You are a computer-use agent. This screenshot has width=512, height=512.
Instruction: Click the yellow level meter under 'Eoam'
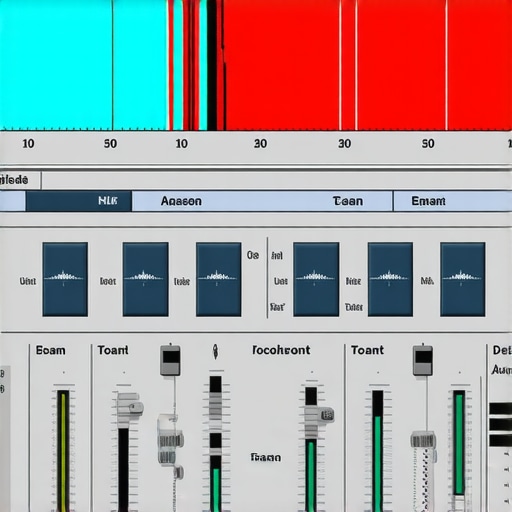[63, 450]
